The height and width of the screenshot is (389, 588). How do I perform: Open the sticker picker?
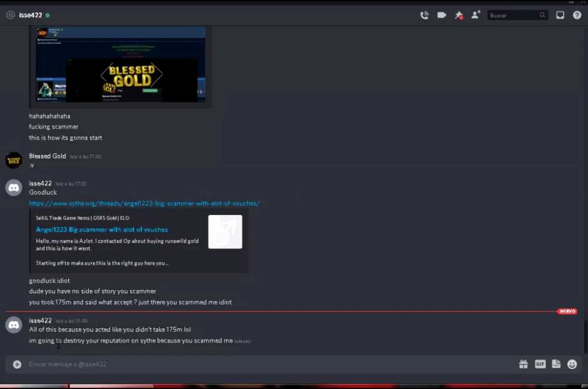[x=556, y=364]
